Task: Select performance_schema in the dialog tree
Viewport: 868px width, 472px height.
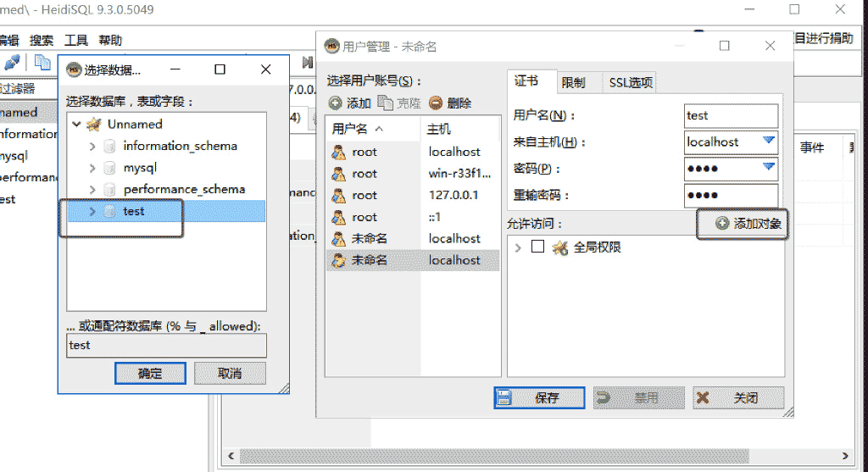Action: pos(184,189)
